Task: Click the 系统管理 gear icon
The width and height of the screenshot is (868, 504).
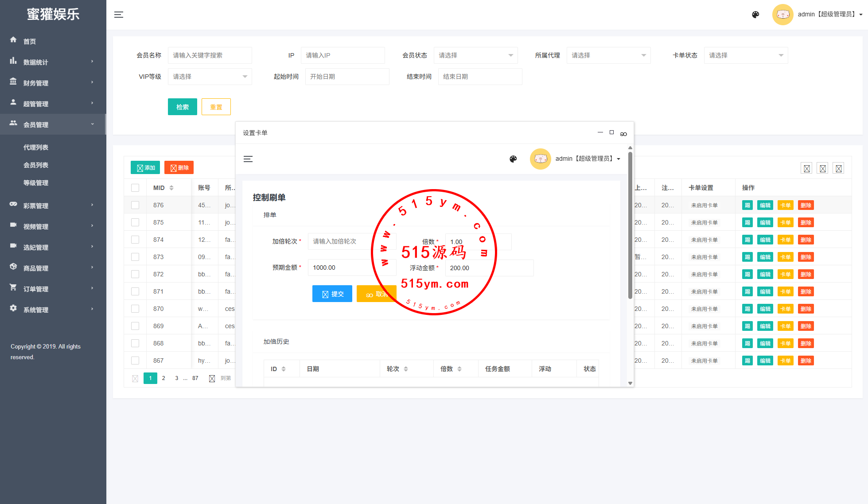Action: (13, 308)
